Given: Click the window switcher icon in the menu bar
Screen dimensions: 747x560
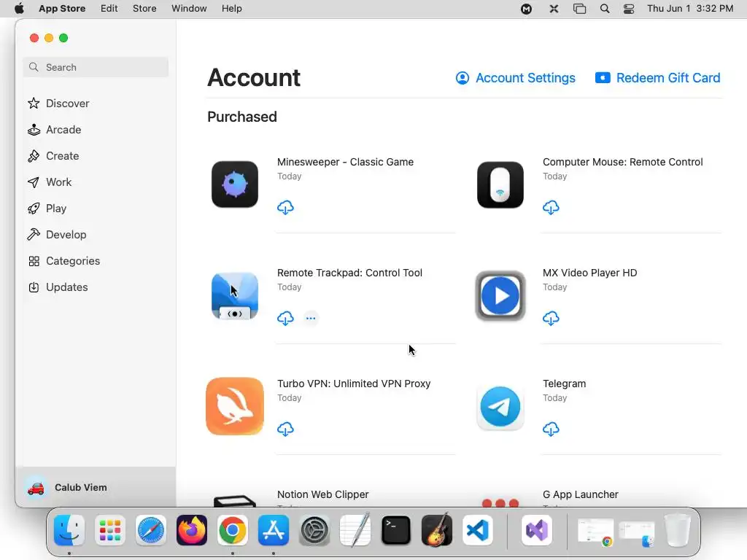Looking at the screenshot, I should tap(579, 9).
